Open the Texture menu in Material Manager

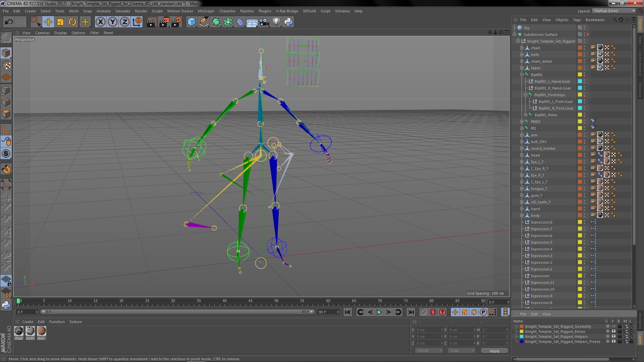[75, 322]
